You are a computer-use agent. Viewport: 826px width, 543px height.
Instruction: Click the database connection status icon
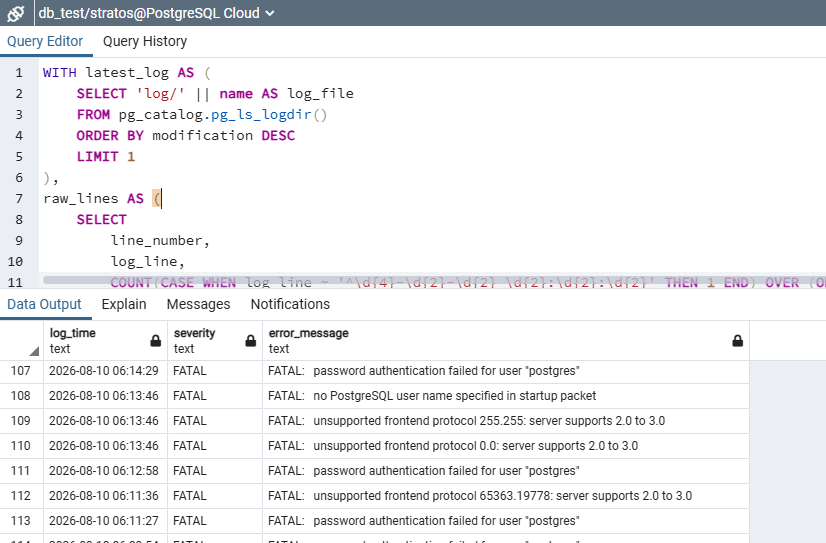pos(16,13)
